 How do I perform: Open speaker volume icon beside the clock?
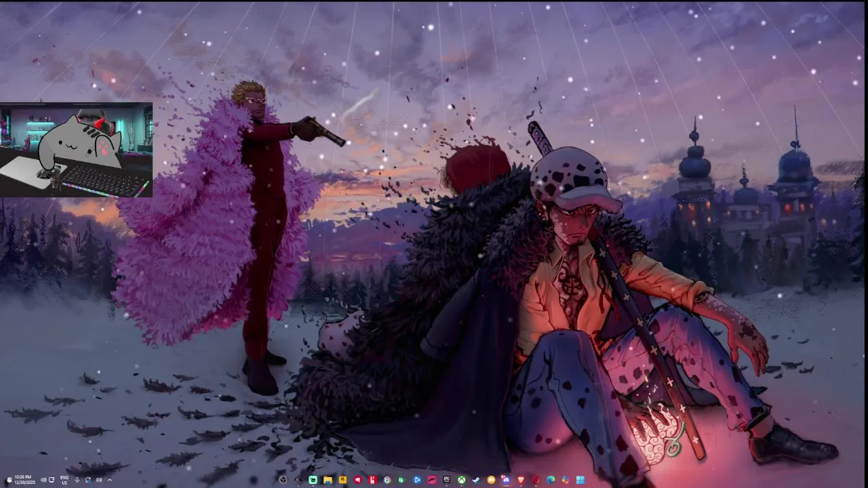(43, 480)
